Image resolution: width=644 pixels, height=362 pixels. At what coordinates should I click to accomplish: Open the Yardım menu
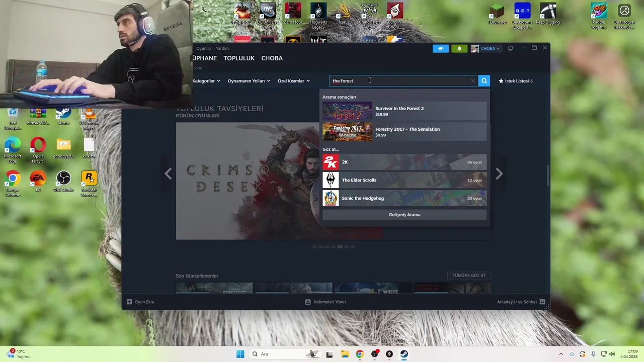222,48
